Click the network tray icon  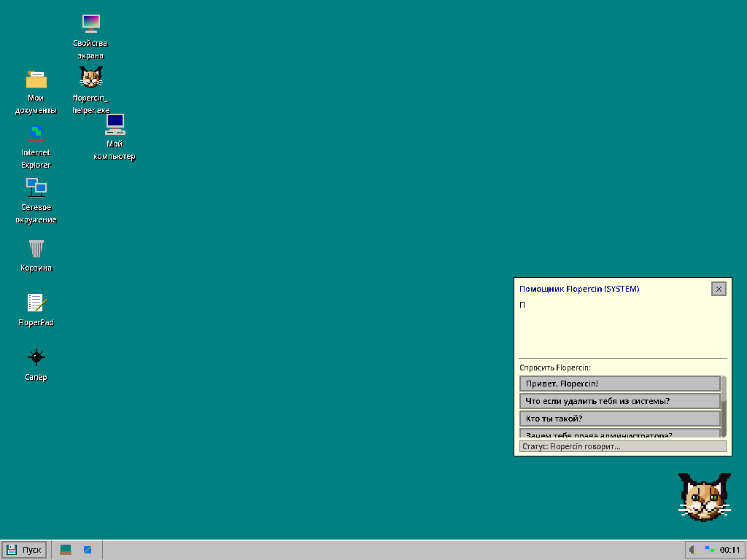point(710,550)
